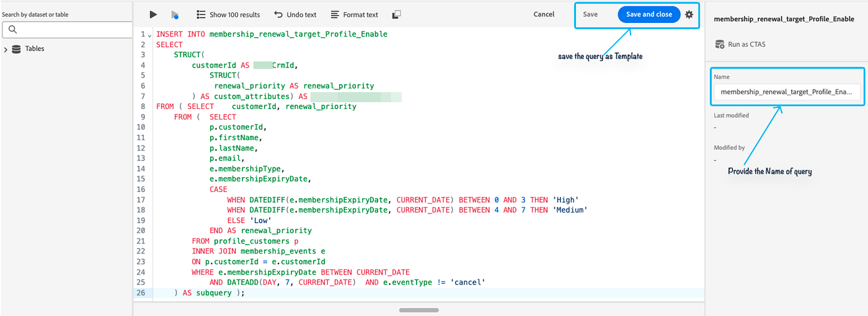Viewport: 868px width, 316px height.
Task: Click the query Name input field
Action: click(787, 92)
